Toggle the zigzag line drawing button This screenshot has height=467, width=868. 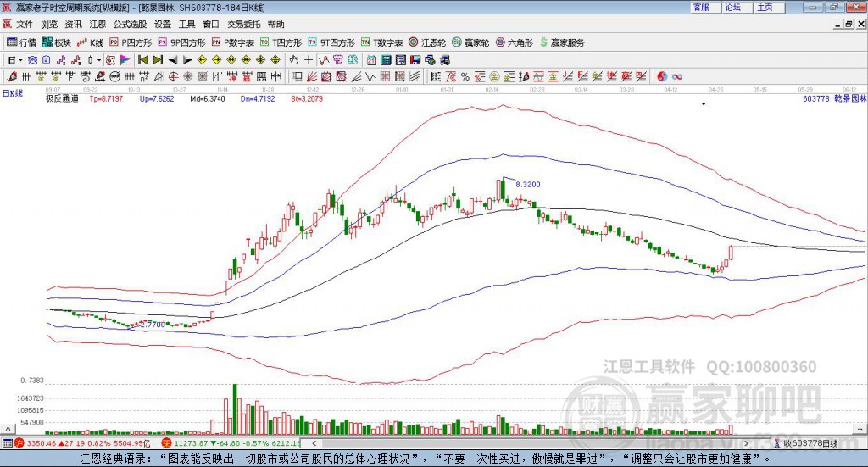tap(323, 60)
